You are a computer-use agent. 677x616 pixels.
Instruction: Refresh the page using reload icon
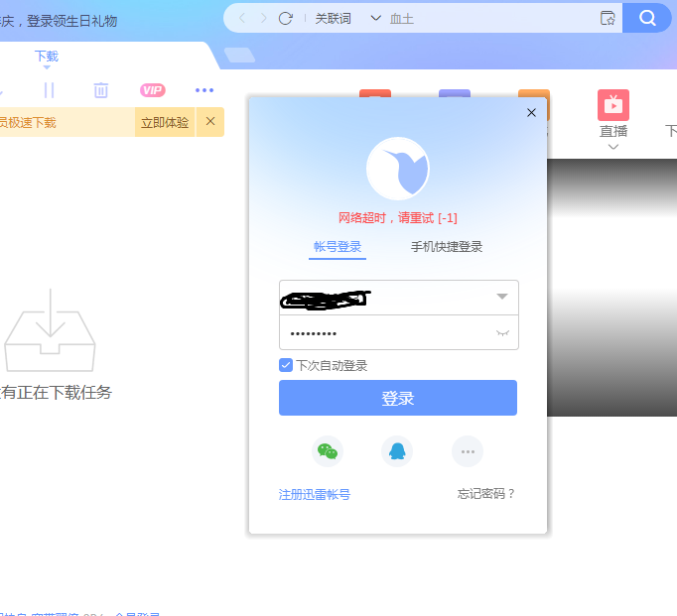pos(286,18)
